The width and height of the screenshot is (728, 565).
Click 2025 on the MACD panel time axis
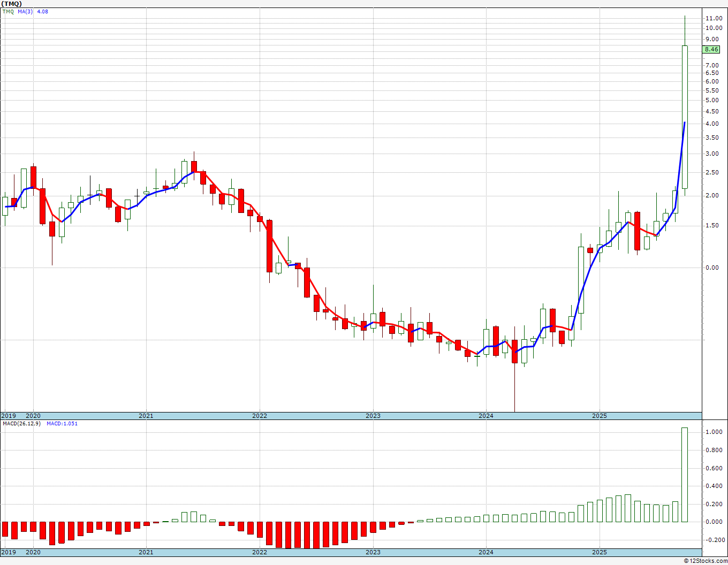[600, 552]
